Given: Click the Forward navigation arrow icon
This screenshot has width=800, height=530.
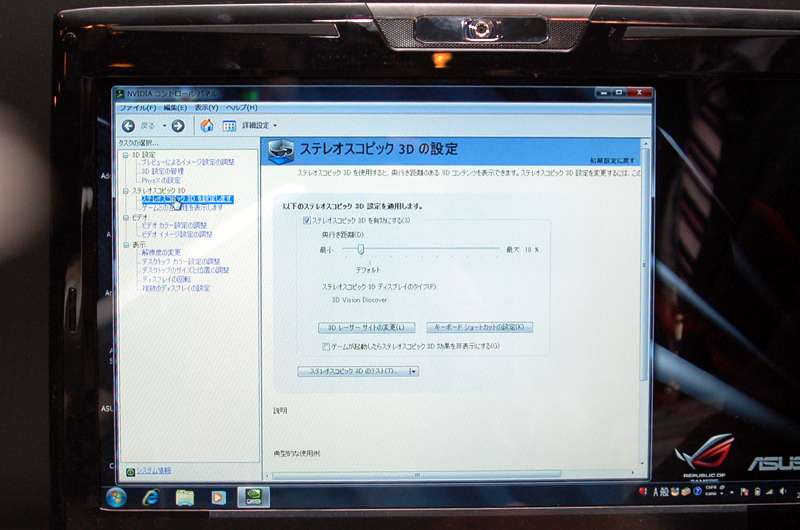Looking at the screenshot, I should click(177, 126).
